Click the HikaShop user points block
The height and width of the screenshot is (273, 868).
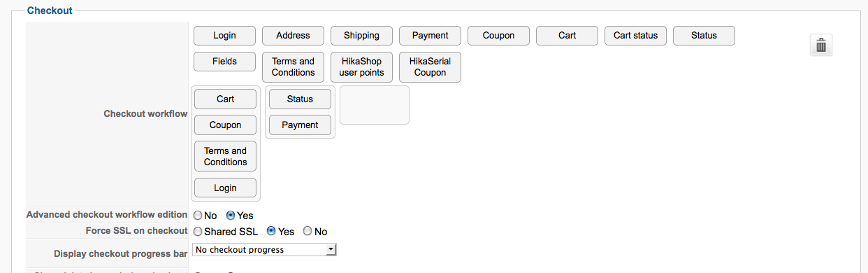click(x=361, y=67)
